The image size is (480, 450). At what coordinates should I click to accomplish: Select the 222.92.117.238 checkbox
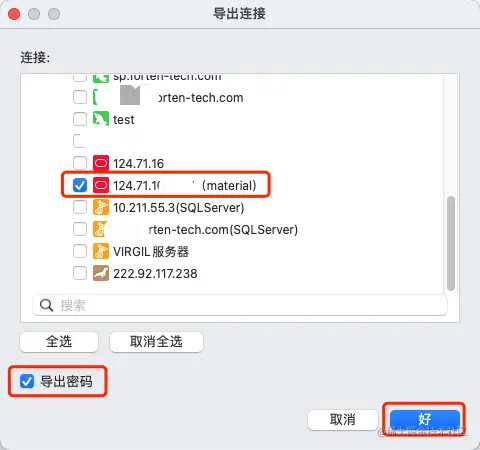(80, 273)
